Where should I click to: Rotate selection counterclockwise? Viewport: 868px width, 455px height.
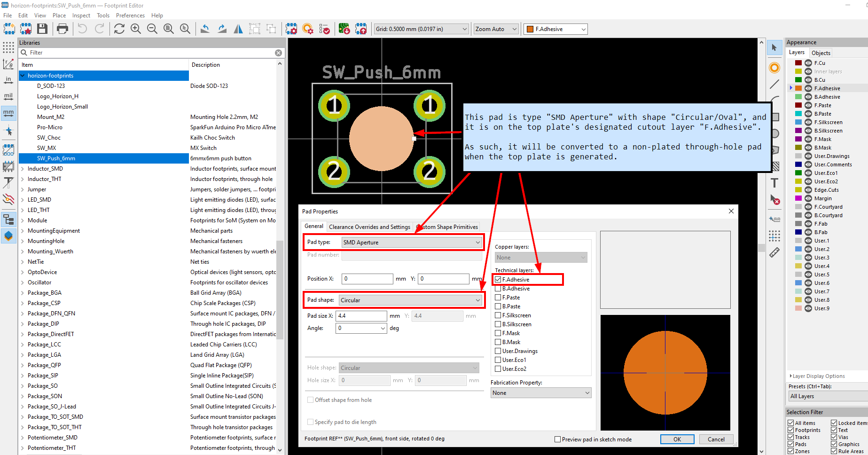(205, 29)
